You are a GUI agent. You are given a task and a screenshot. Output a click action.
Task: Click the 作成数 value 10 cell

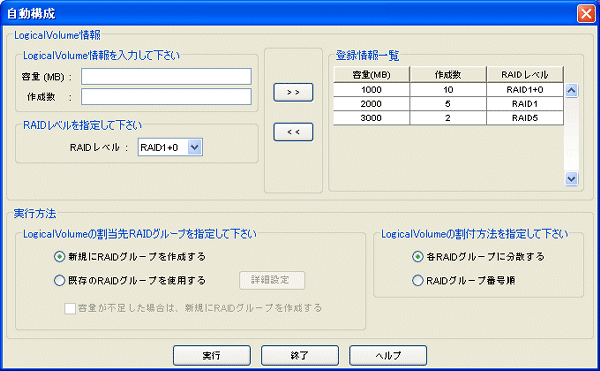448,90
